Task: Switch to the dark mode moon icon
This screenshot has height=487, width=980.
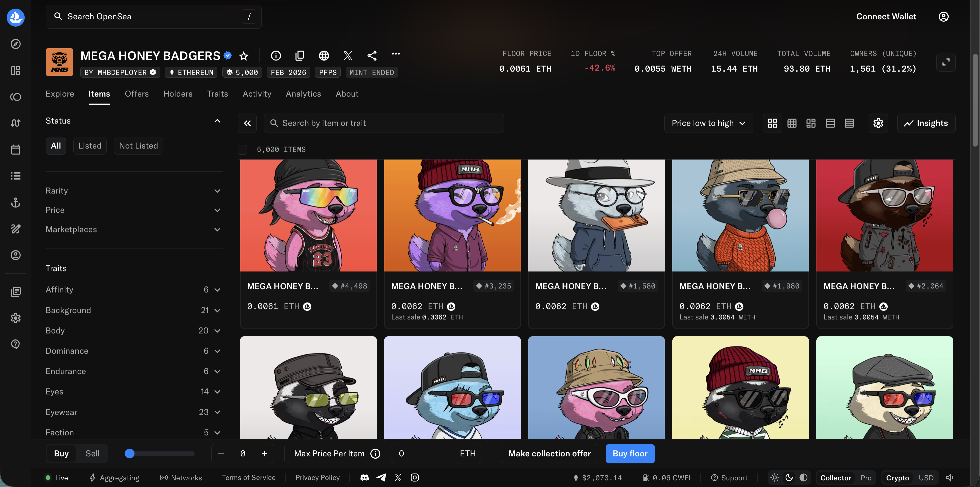Action: pyautogui.click(x=789, y=477)
